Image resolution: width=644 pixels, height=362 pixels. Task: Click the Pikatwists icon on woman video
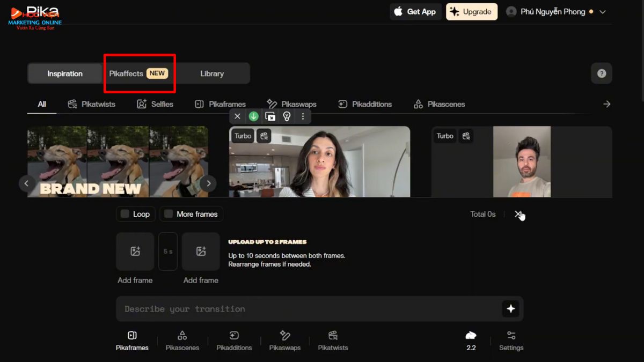pos(264,136)
